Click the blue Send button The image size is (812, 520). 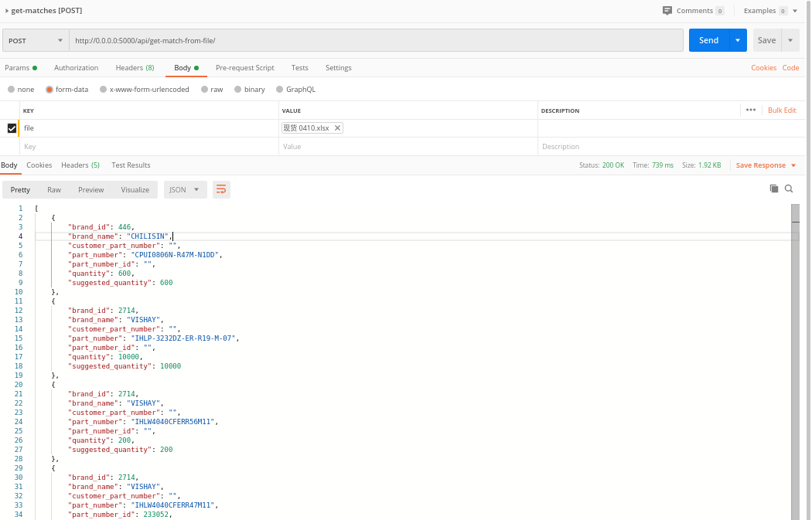708,40
